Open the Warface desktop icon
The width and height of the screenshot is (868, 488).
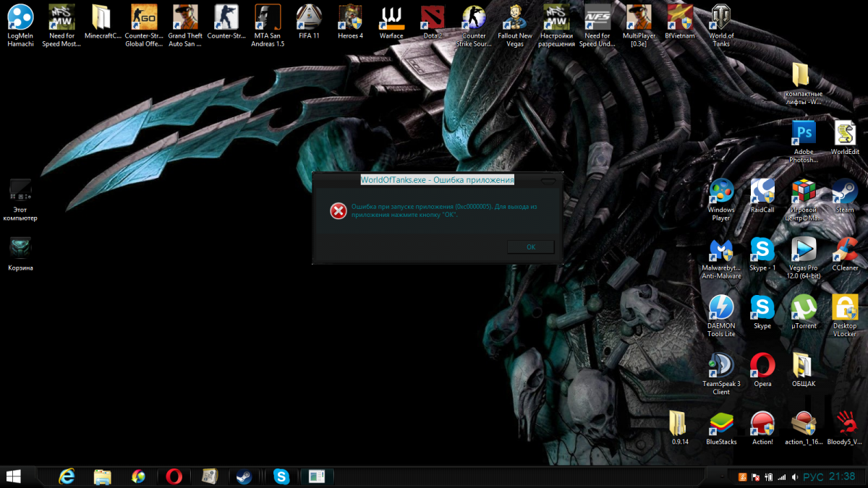[391, 18]
